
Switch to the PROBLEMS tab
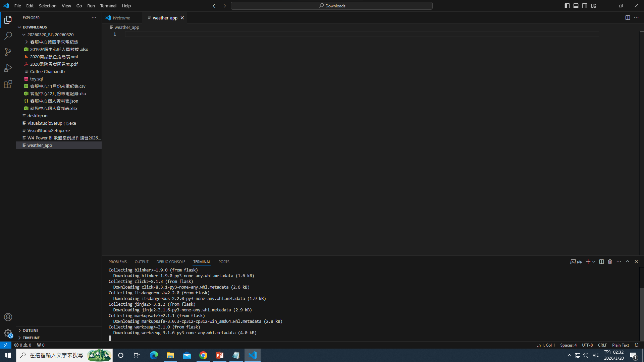point(117,262)
